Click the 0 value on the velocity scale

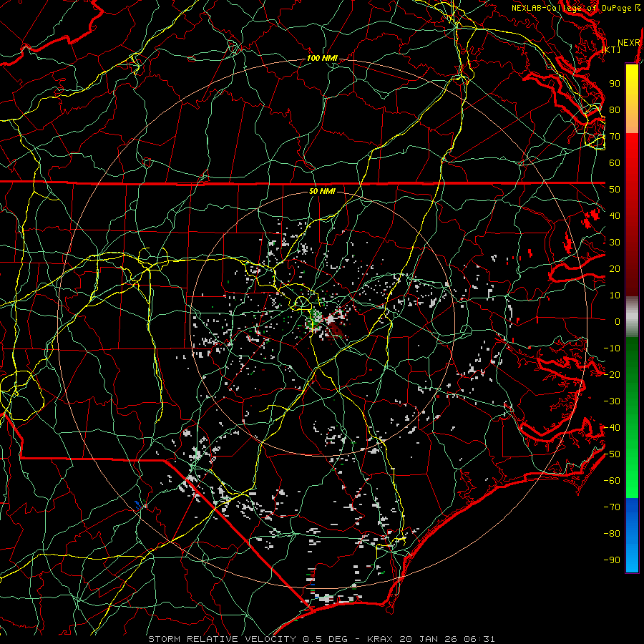coord(618,322)
